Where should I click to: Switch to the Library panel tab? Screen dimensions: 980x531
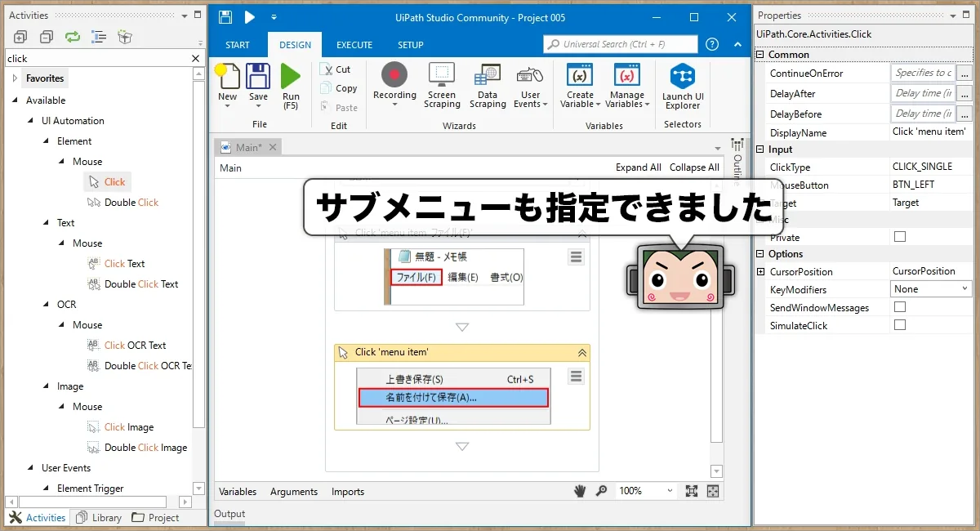[98, 517]
